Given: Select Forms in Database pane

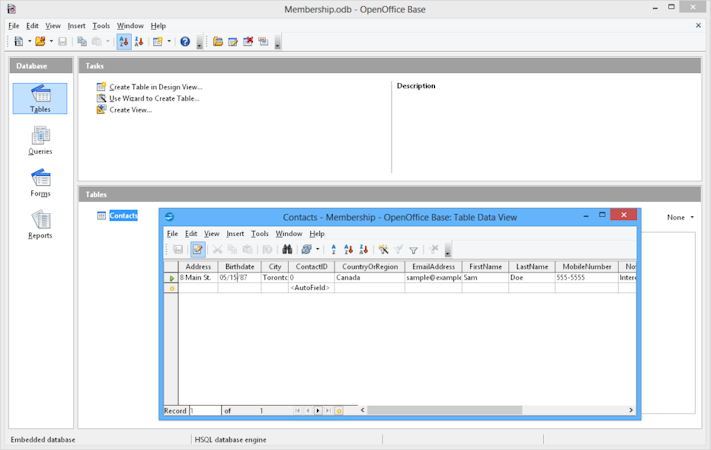Looking at the screenshot, I should tap(40, 183).
